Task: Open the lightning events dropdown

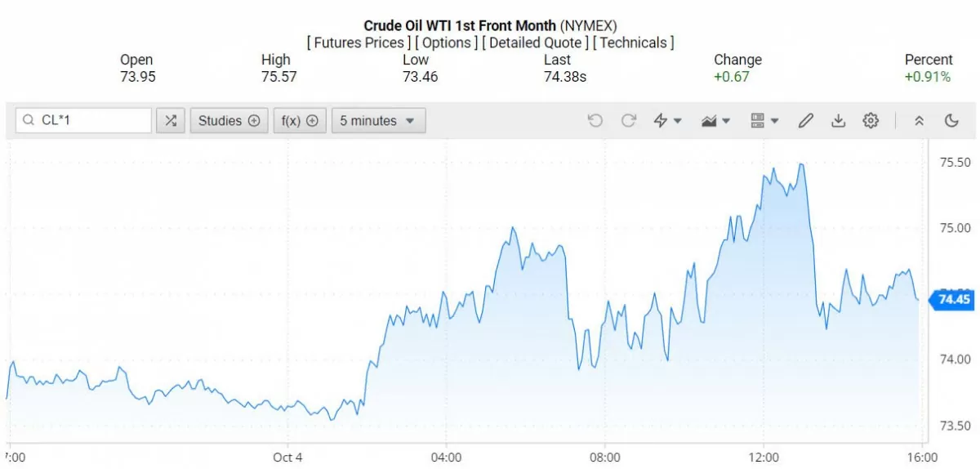Action: [667, 121]
